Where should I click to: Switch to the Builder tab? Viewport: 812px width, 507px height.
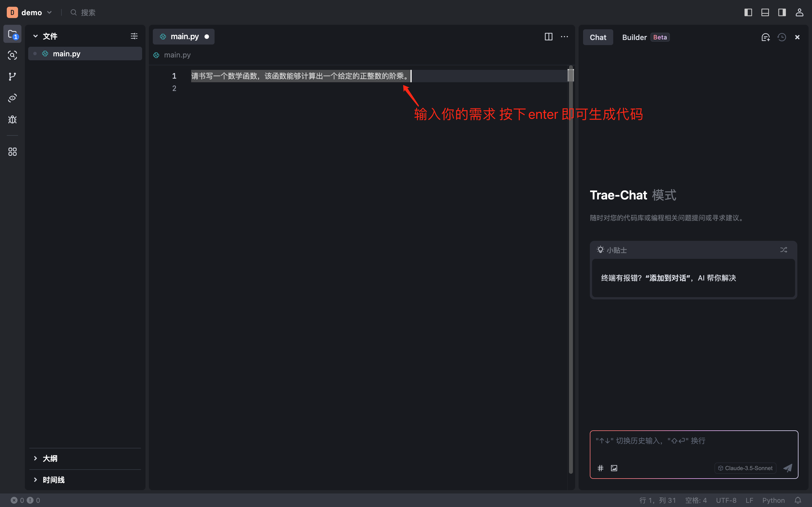tap(634, 37)
